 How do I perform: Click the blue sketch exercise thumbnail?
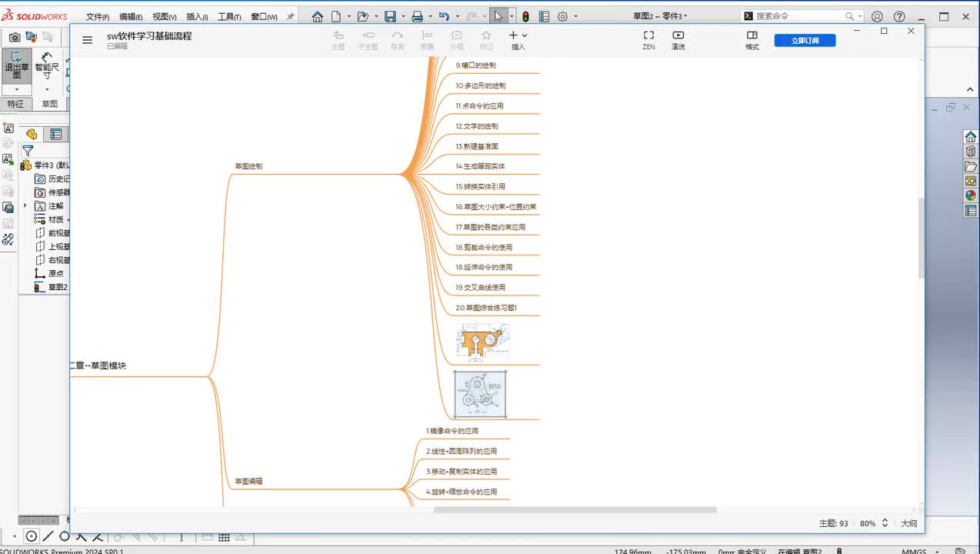[480, 394]
